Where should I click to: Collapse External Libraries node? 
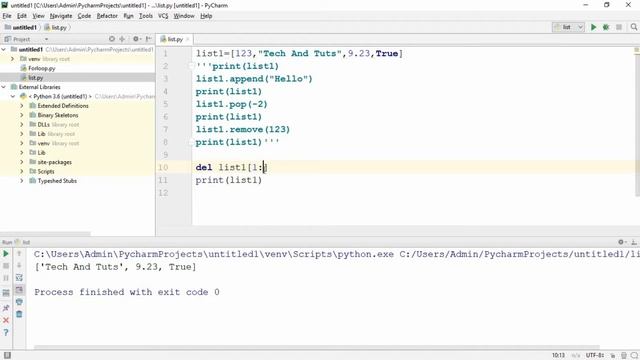4,87
